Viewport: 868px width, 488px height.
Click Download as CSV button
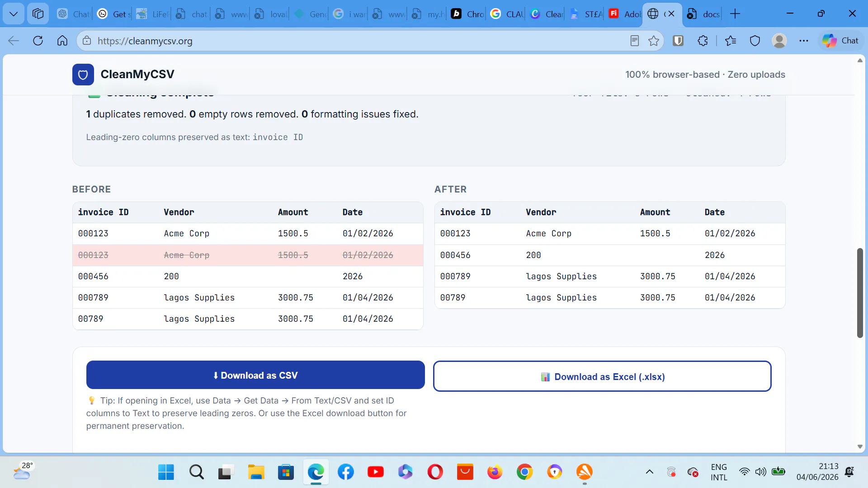pyautogui.click(x=255, y=375)
